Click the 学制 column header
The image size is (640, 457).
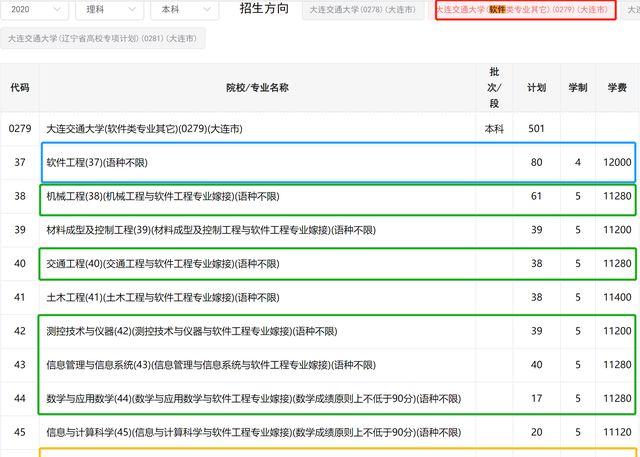click(578, 87)
